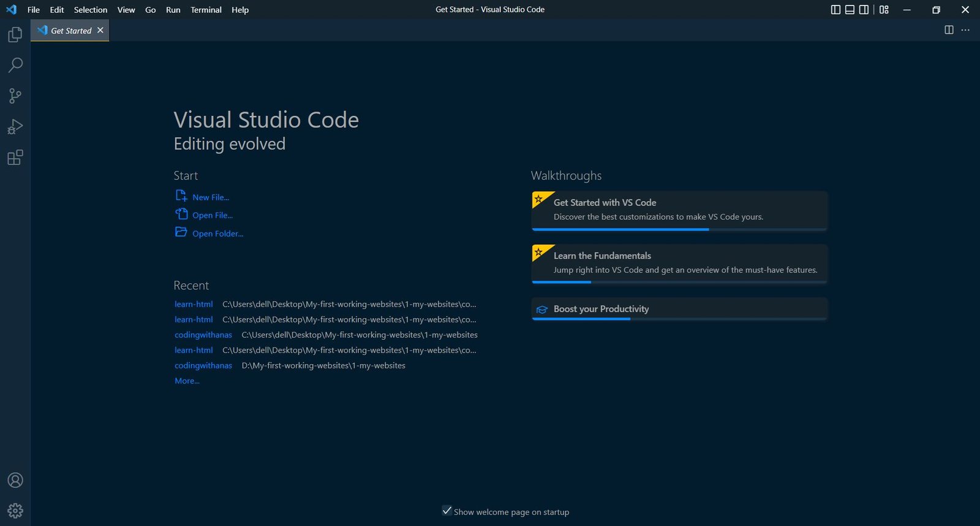Image resolution: width=980 pixels, height=526 pixels.
Task: Toggle secondary side bar layout icon
Action: pyautogui.click(x=864, y=10)
